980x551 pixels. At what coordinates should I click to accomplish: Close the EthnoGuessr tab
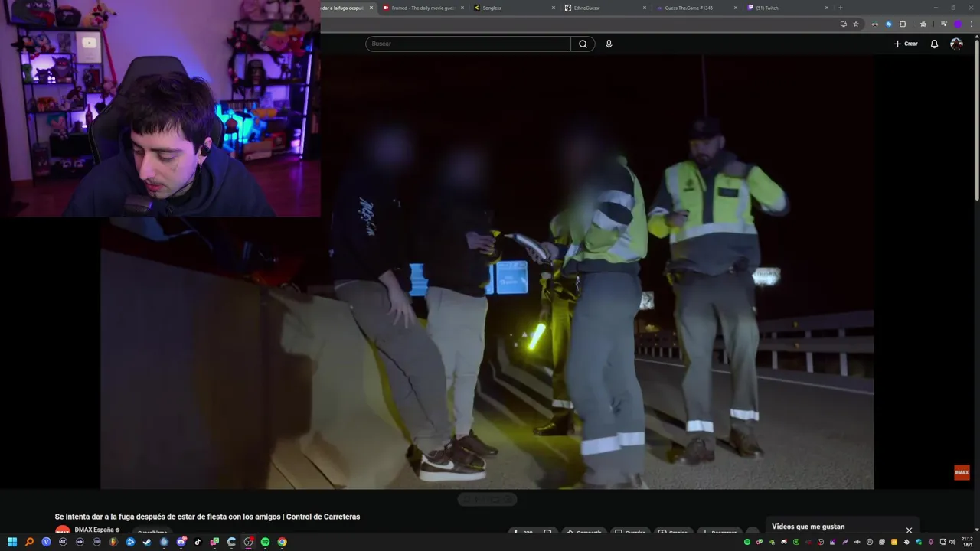click(x=644, y=8)
